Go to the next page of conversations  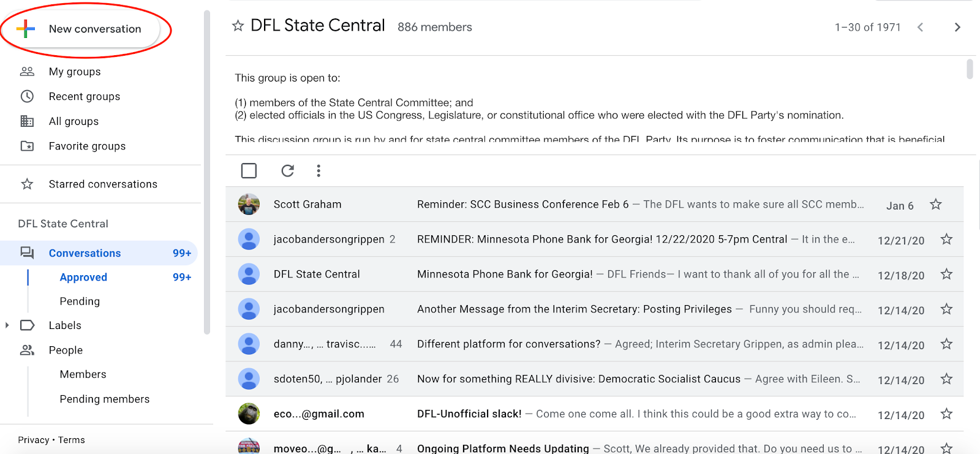pos(957,27)
